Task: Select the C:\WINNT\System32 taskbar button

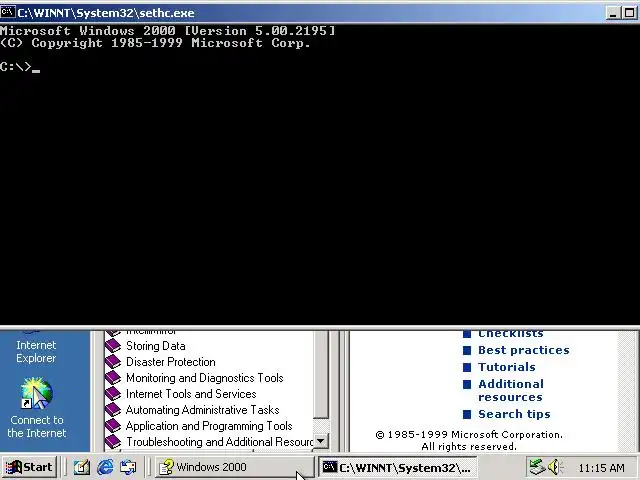Action: (398, 467)
